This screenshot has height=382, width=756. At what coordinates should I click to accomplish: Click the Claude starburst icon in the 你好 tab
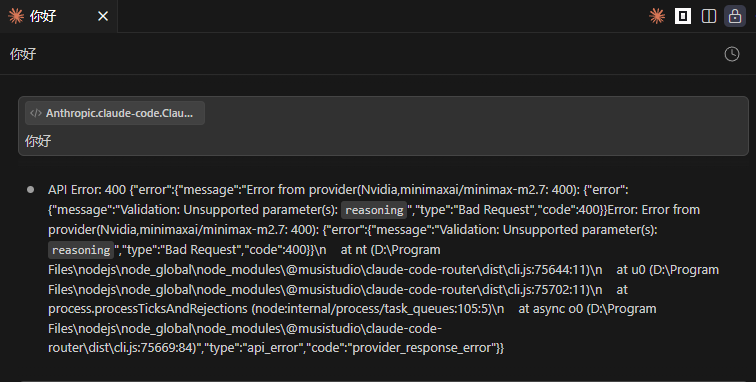16,16
